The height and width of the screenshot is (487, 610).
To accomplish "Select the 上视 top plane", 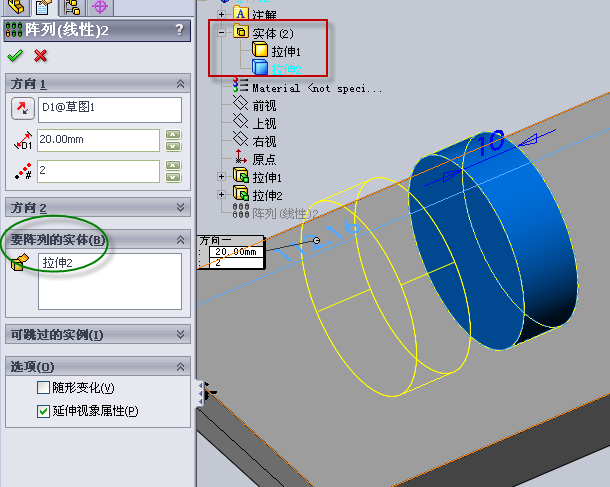I will click(264, 123).
